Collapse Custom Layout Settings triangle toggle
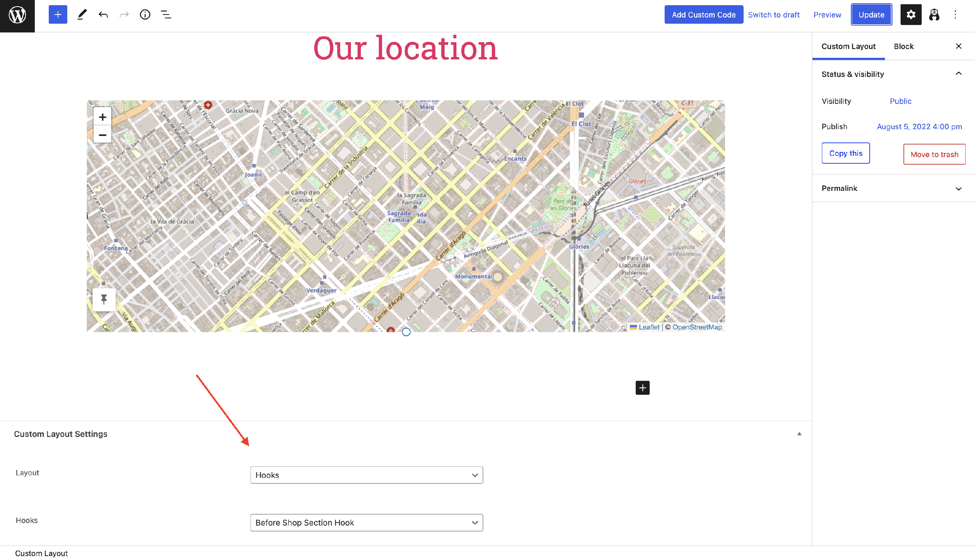 [799, 434]
